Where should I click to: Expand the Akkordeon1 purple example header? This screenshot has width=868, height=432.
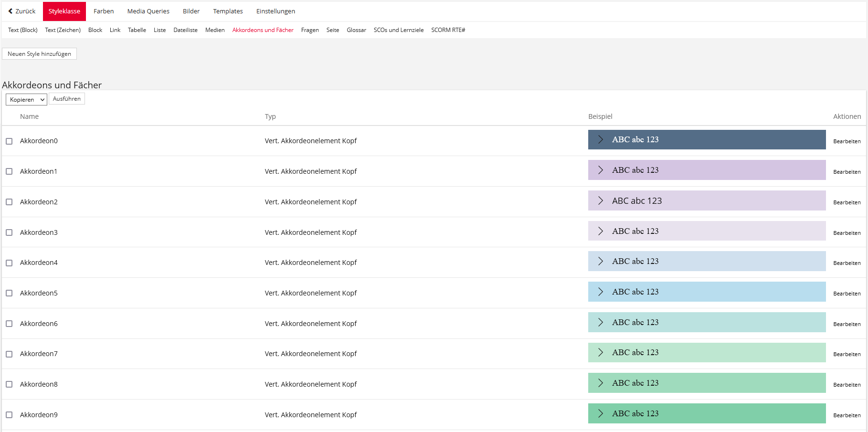pos(706,170)
